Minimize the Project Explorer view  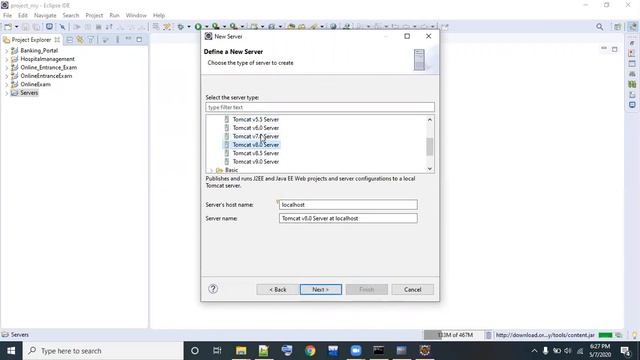coord(128,39)
